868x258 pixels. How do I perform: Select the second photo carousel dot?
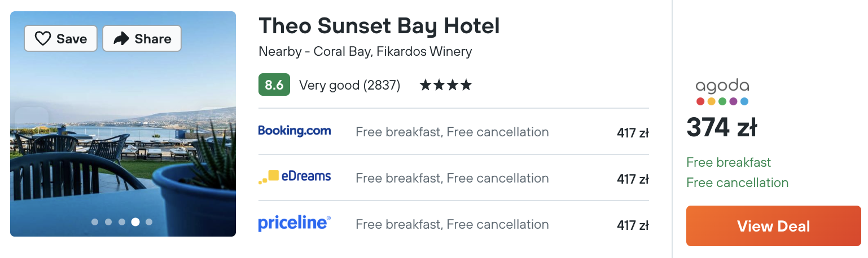(x=108, y=222)
